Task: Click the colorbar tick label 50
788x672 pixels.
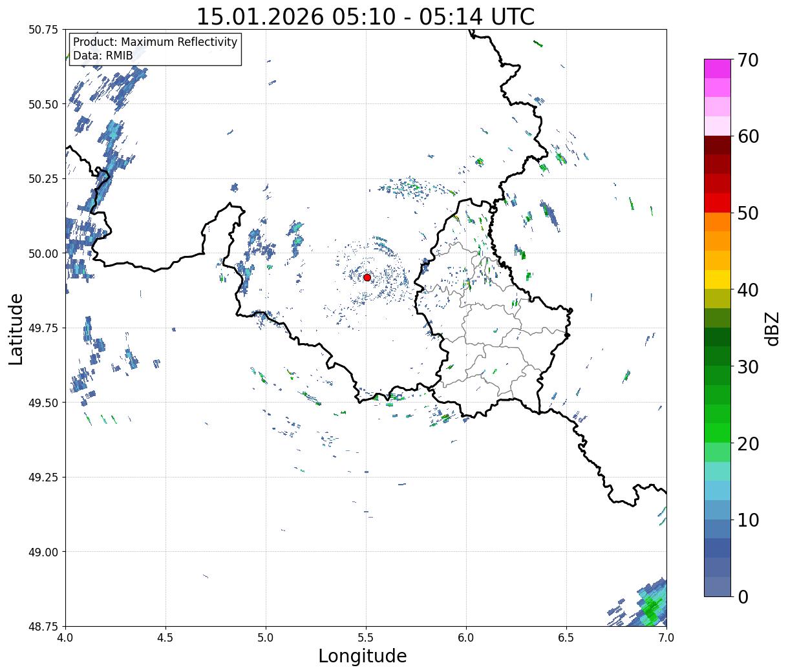Action: point(747,213)
